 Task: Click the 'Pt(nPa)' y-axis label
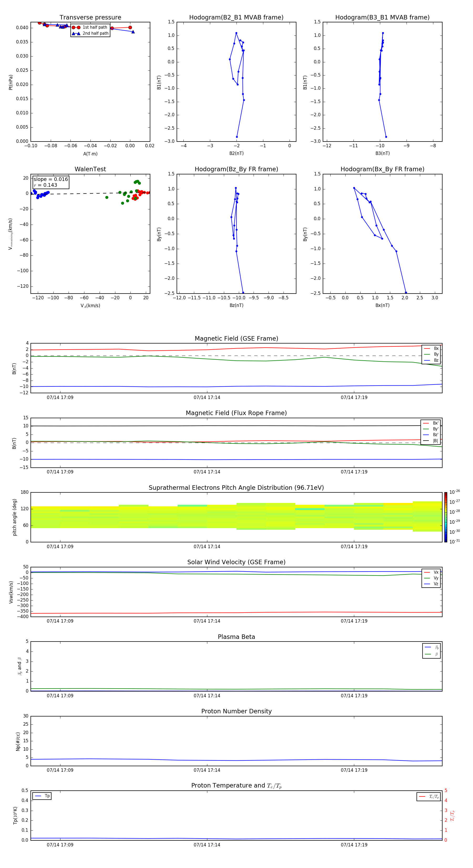click(11, 82)
